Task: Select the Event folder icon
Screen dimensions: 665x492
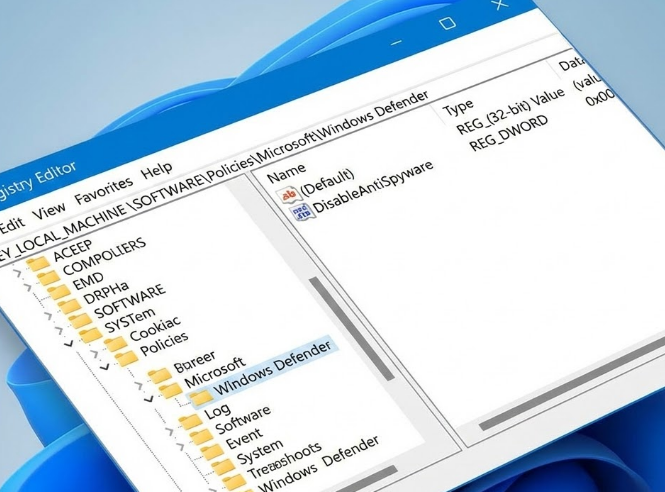Action: [x=212, y=452]
